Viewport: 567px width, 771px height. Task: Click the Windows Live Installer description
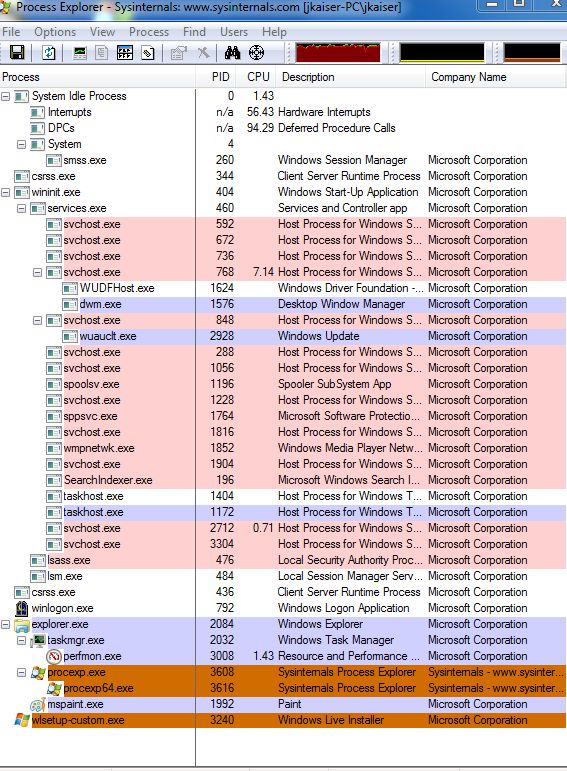(330, 720)
